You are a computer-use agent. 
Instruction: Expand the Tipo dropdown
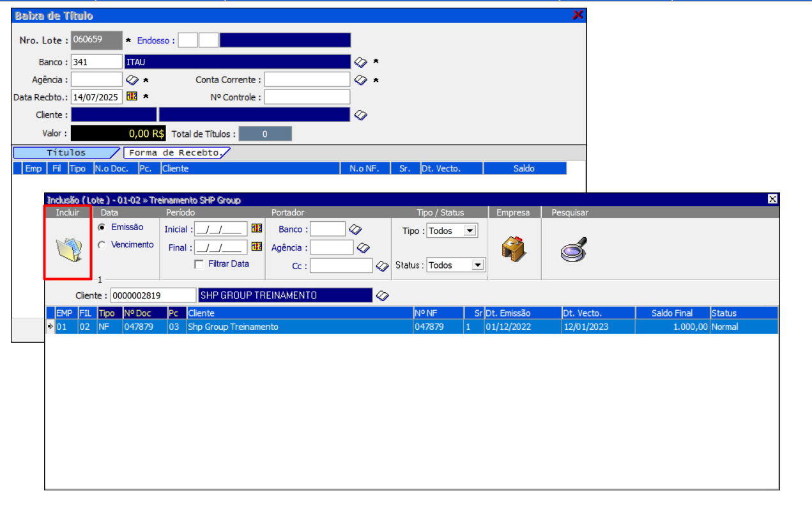(x=470, y=231)
